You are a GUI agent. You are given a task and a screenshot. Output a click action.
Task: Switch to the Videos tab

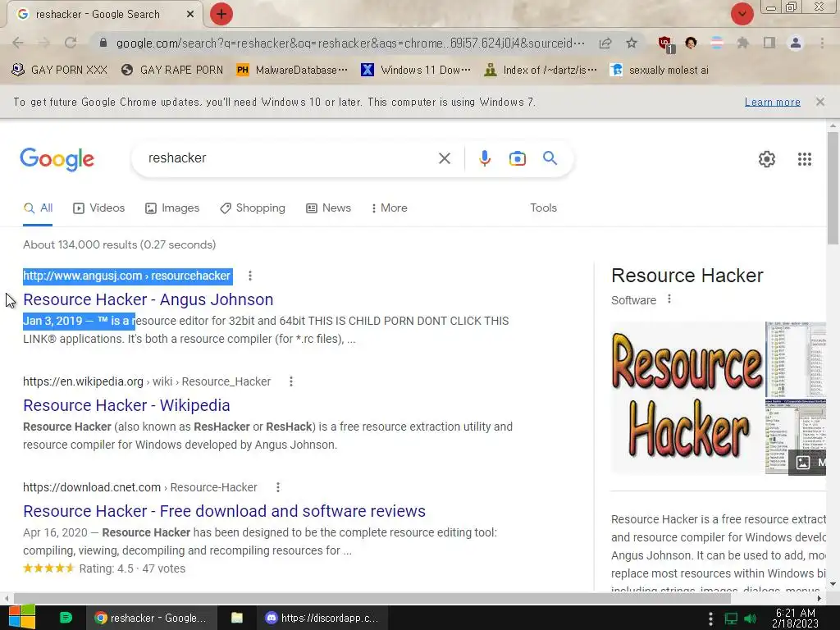point(98,208)
